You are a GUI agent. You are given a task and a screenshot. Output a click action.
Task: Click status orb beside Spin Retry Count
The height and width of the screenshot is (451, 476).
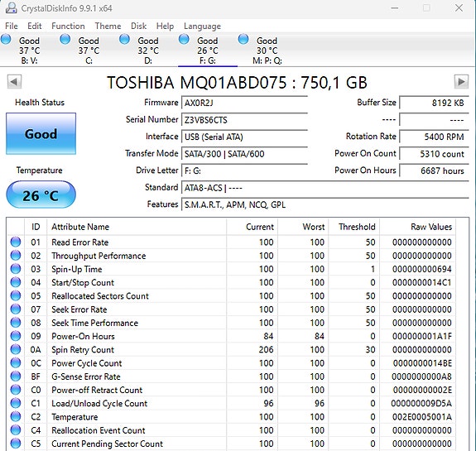(x=16, y=349)
